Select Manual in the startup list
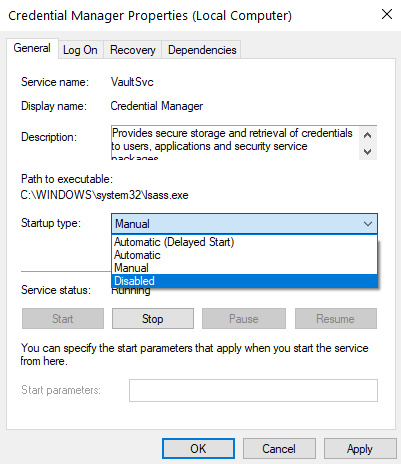The width and height of the screenshot is (401, 464). click(244, 268)
